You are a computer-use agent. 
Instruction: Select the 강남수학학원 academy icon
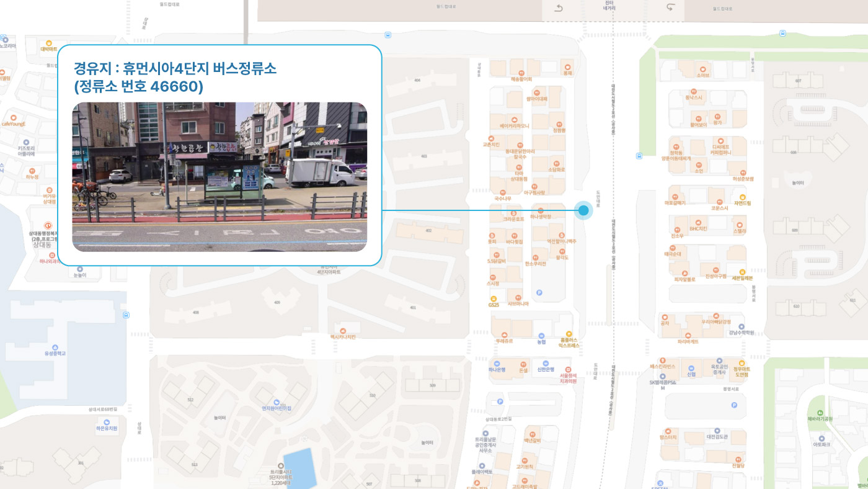[741, 326]
